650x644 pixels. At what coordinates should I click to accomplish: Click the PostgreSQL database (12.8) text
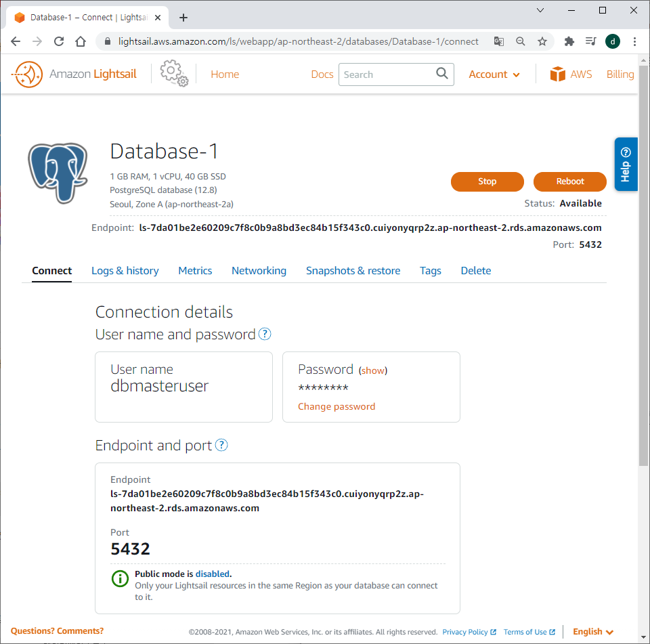[x=163, y=190]
